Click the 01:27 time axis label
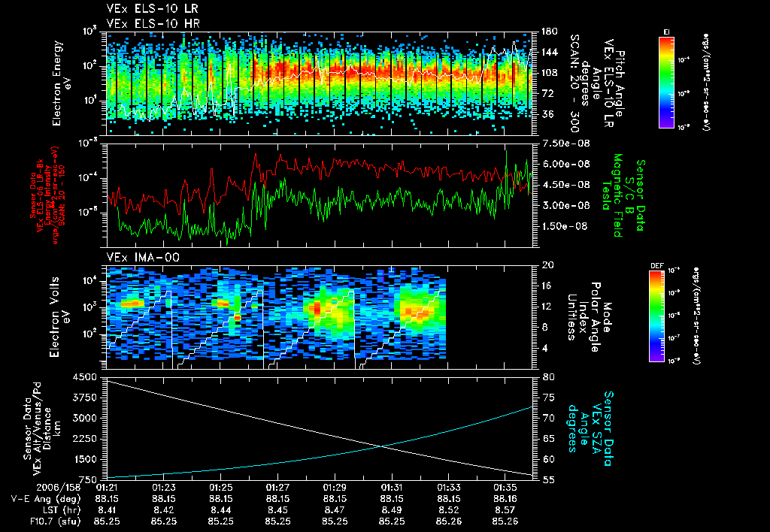The width and height of the screenshot is (770, 532). (277, 488)
